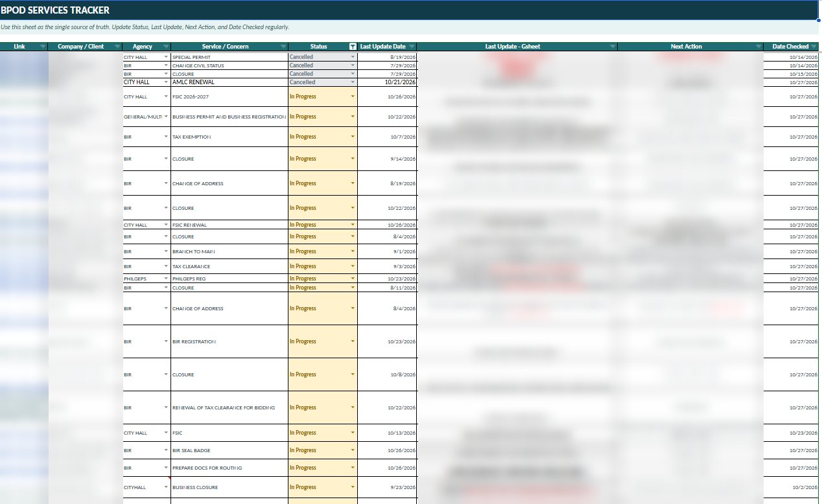Select the RENEWAL OF TAX CLEARANCE FOR BIDDING cell
This screenshot has width=822, height=504.
[x=229, y=407]
